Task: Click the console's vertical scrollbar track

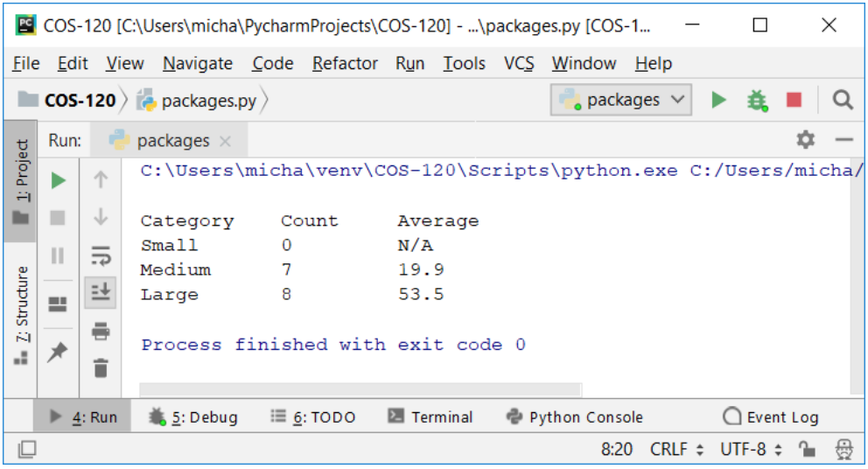Action: point(856,276)
